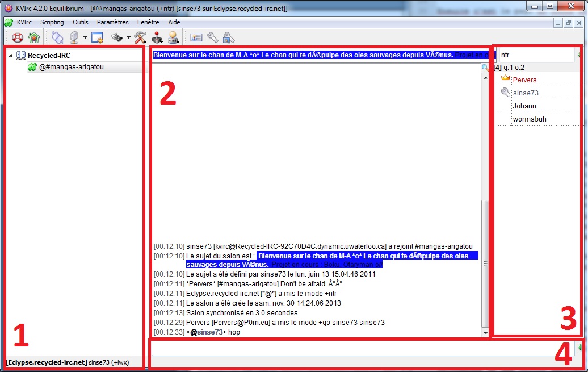Click the hammer and wrench options icon
The height and width of the screenshot is (372, 588).
click(x=140, y=38)
